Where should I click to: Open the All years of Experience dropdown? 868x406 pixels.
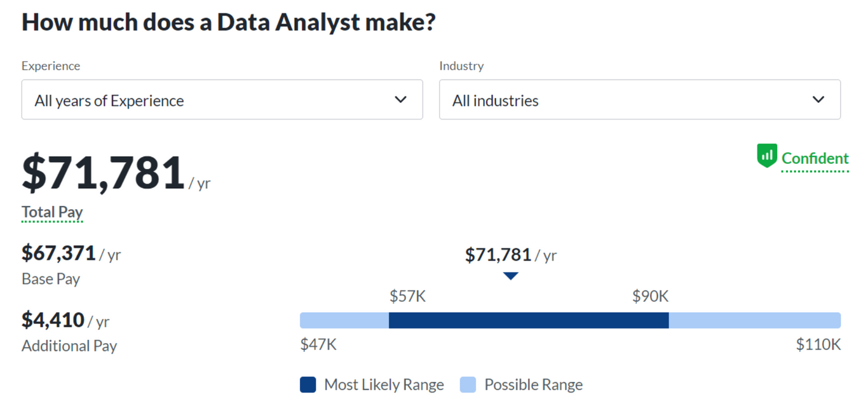222,99
